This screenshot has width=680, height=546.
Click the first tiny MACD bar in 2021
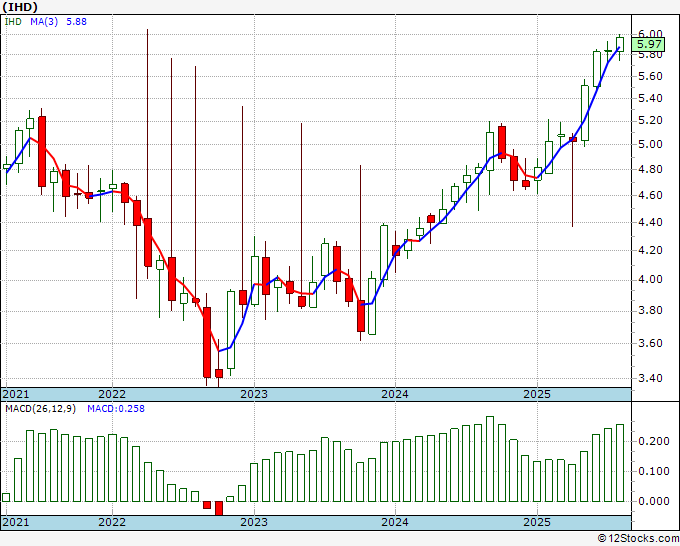(x=6, y=497)
